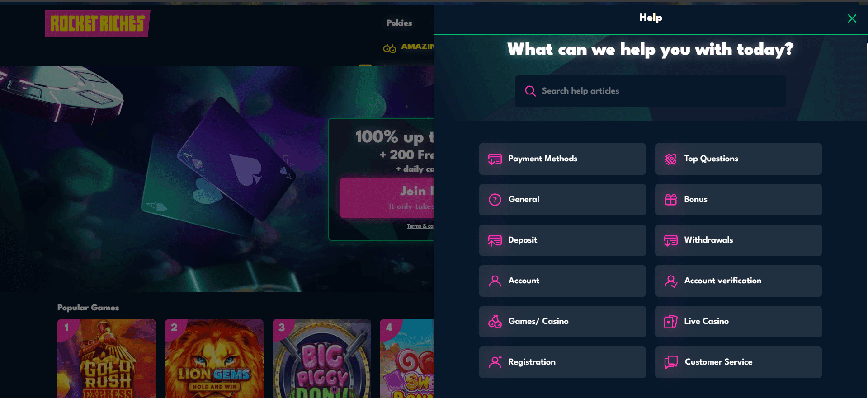
Task: Open the Account verification help category
Action: 738,281
